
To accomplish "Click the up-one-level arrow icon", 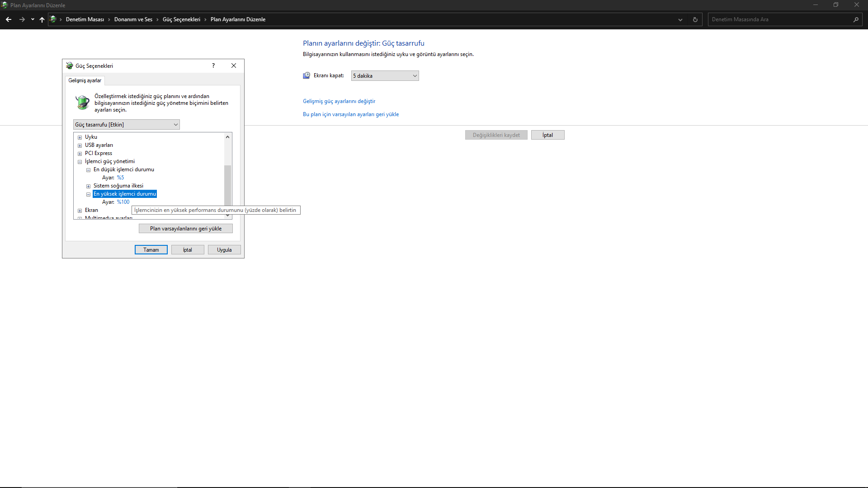I will [42, 19].
